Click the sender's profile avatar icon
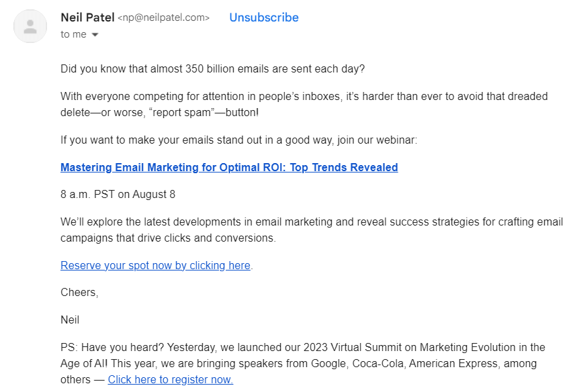 (30, 26)
